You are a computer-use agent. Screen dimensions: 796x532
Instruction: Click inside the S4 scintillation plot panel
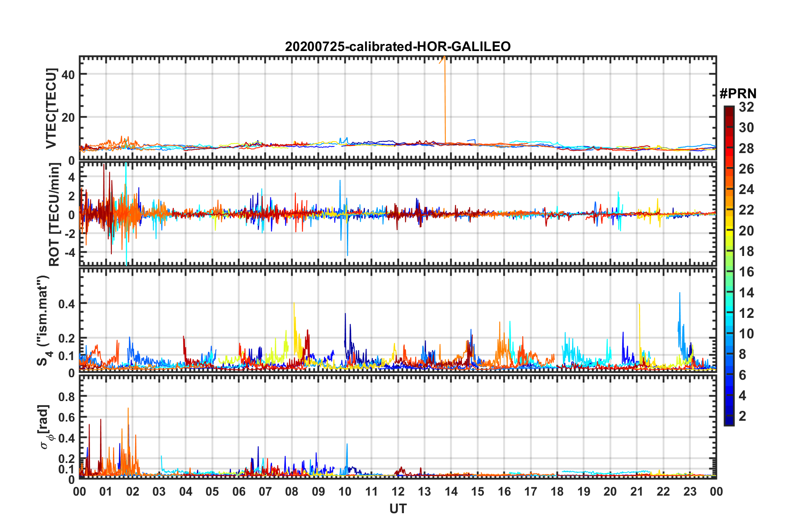tap(398, 320)
